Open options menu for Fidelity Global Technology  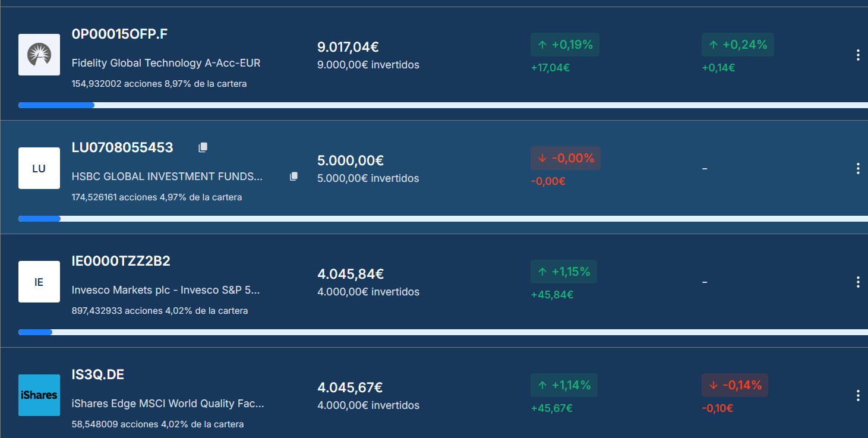[858, 55]
